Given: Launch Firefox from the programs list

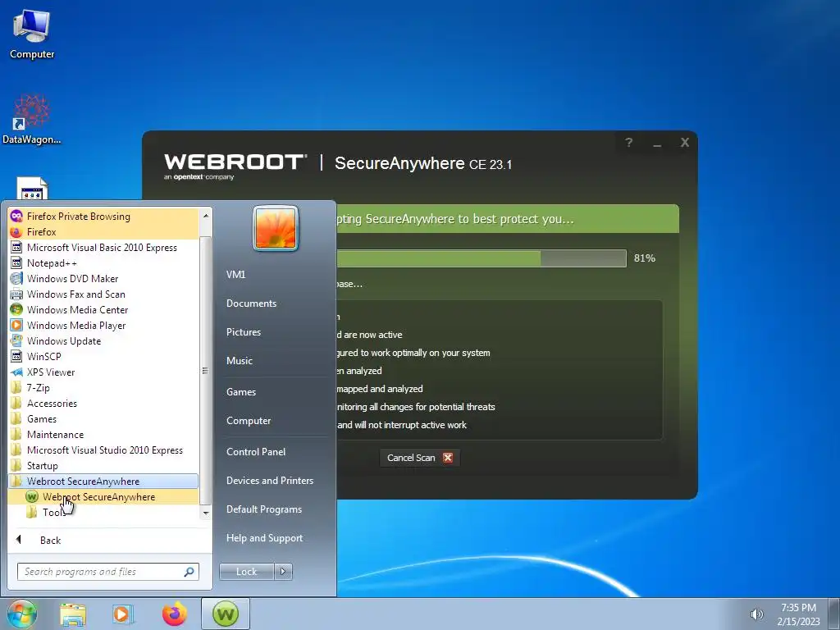Looking at the screenshot, I should [103, 232].
